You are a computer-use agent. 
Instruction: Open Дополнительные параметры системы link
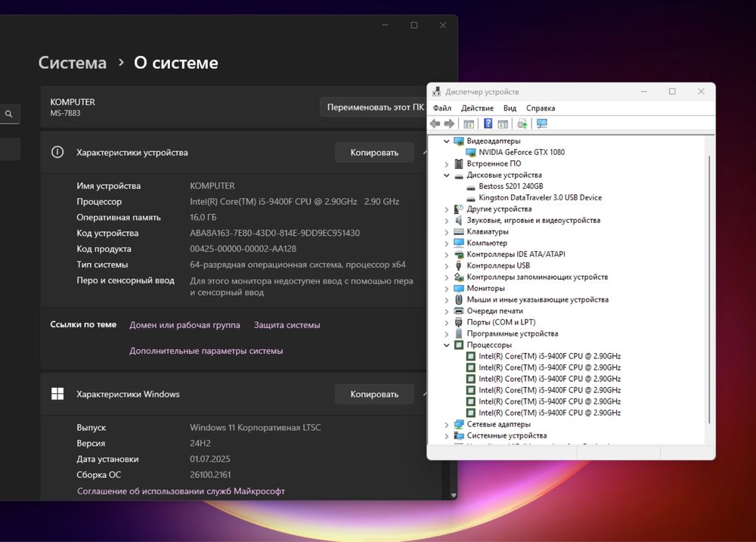point(206,351)
